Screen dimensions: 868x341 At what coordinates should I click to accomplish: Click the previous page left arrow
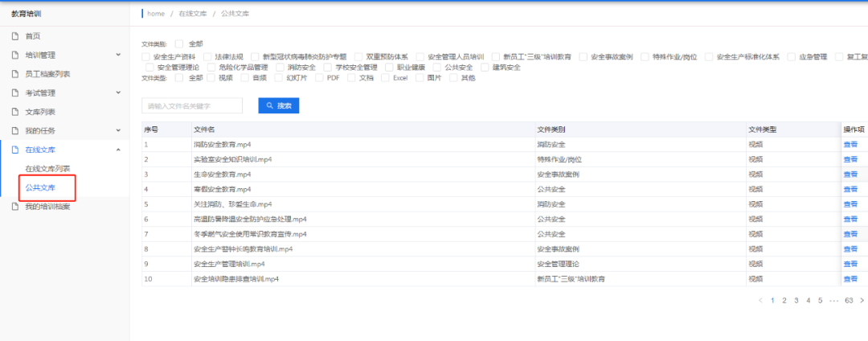(x=760, y=300)
